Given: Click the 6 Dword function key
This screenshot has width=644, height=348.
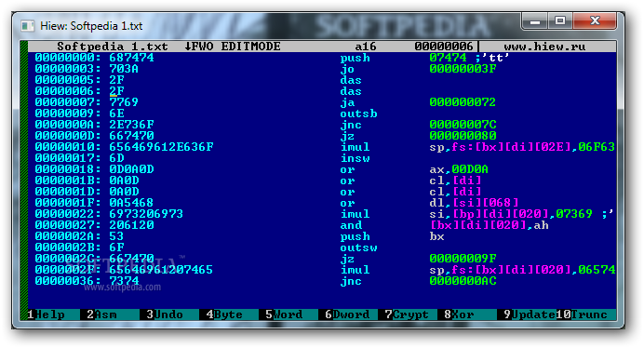Looking at the screenshot, I should click(x=347, y=315).
